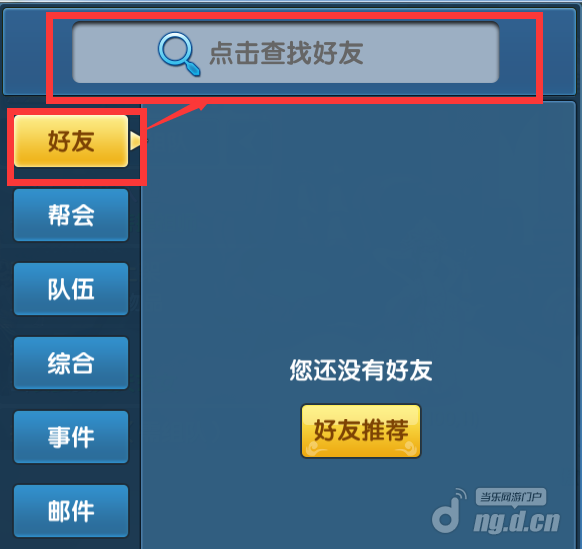Open the 好友 friends tab
Viewport: 582px width, 549px height.
(x=71, y=141)
